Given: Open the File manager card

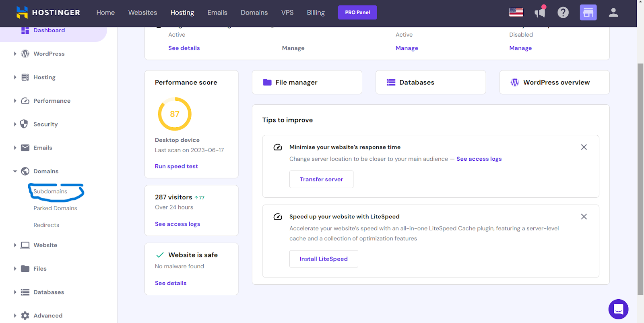Looking at the screenshot, I should 307,82.
